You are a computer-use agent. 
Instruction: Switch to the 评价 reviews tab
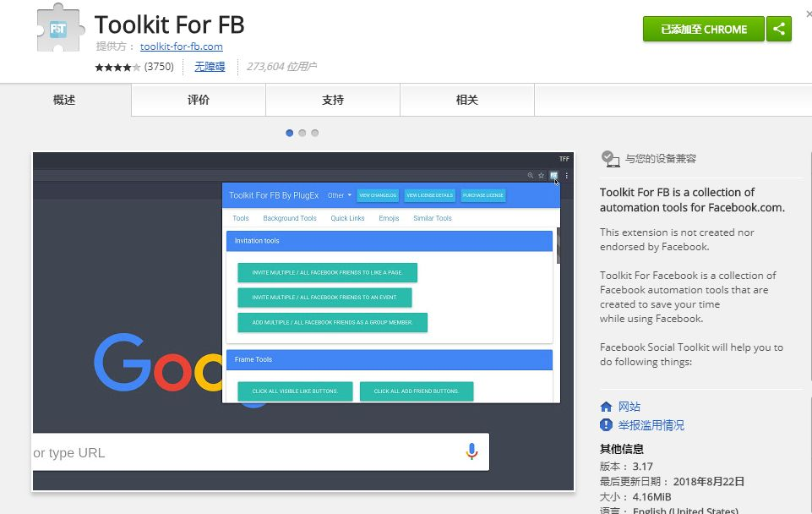pyautogui.click(x=199, y=100)
